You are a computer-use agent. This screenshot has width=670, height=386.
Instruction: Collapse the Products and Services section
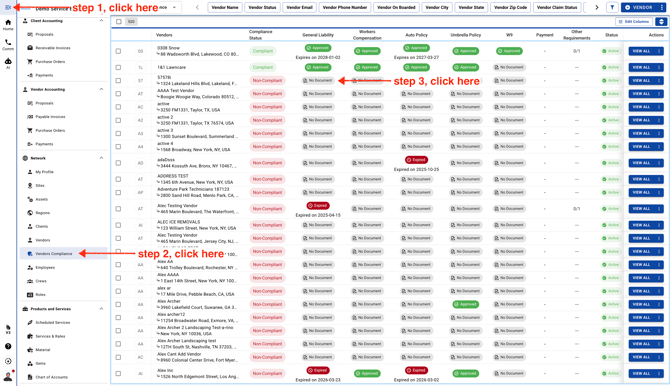click(x=101, y=309)
